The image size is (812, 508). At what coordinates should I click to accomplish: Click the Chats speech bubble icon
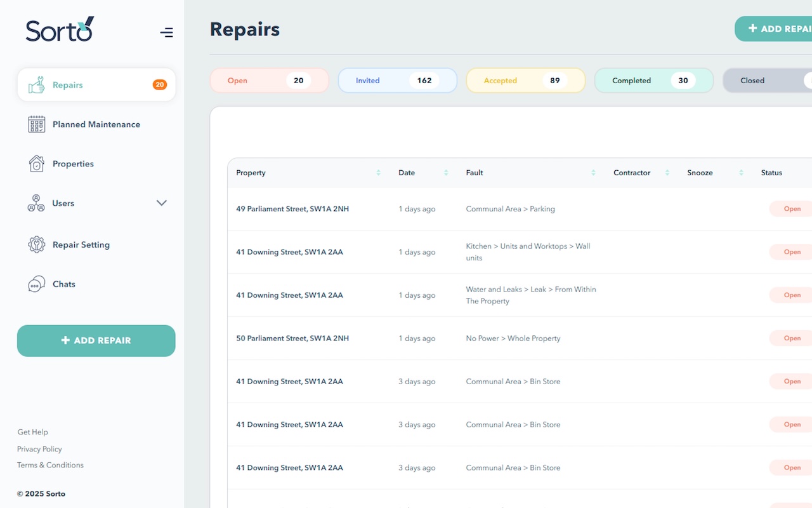[x=37, y=284]
